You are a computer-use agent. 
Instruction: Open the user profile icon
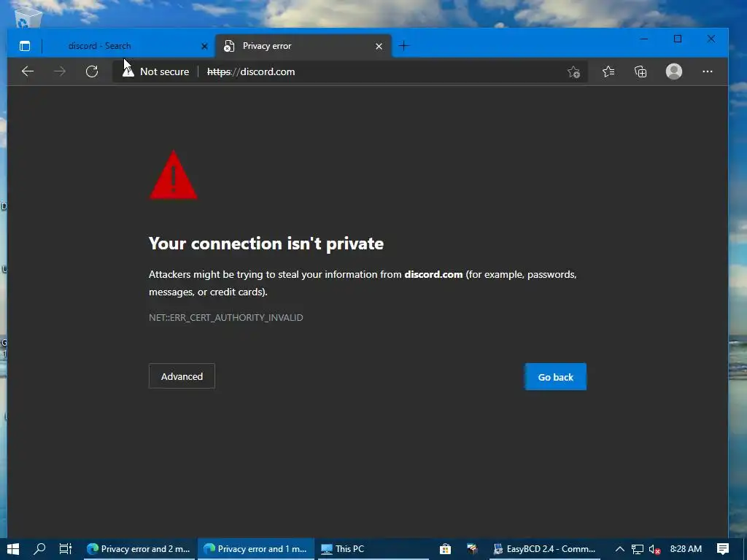click(673, 71)
